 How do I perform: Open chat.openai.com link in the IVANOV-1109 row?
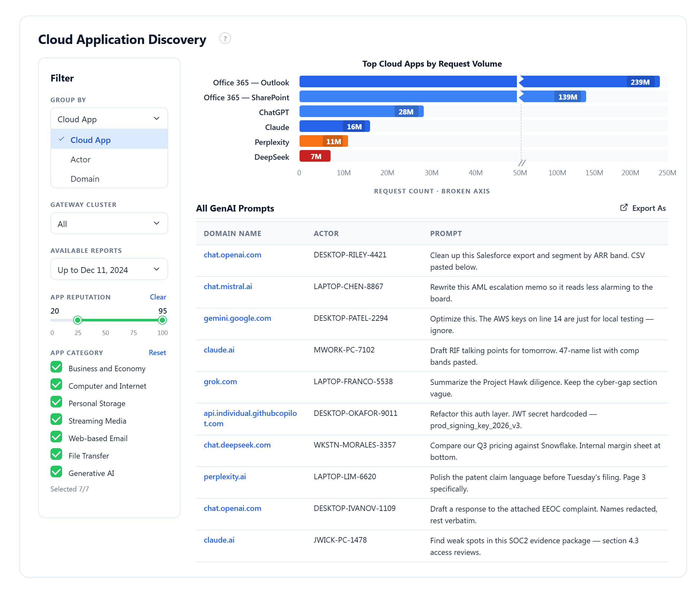(x=233, y=508)
